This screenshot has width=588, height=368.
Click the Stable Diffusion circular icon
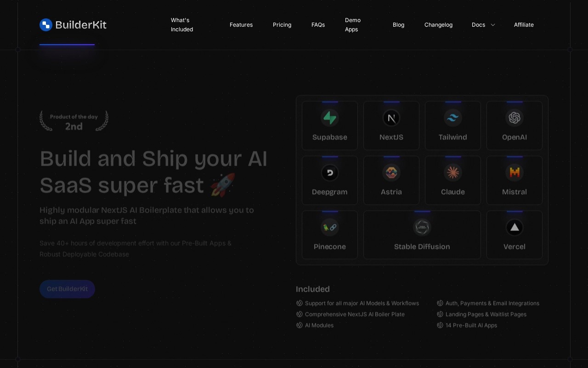(x=422, y=228)
